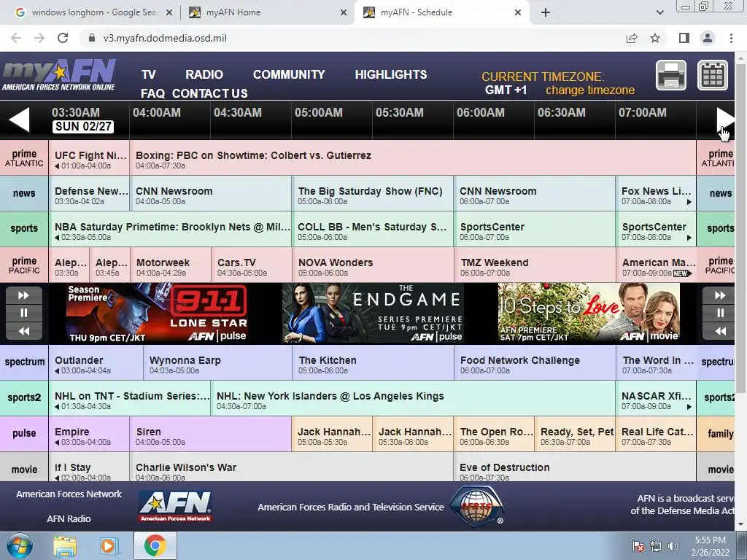
Task: Click the taskbar clock showing 5:55 PM
Action: 711,546
